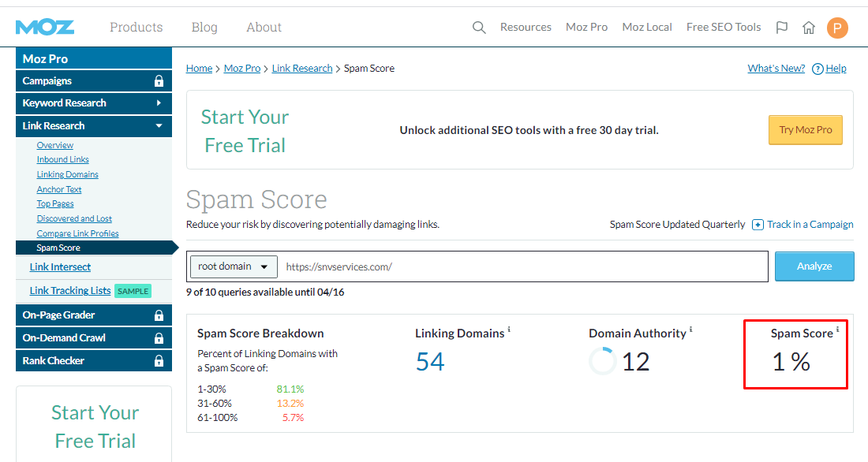Click the Spam Score info icon
Image resolution: width=868 pixels, height=462 pixels.
click(837, 330)
